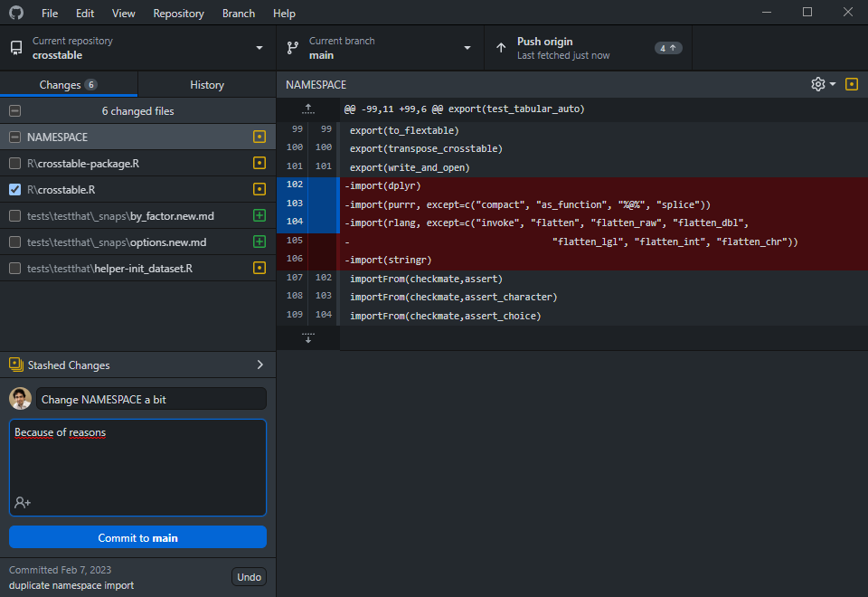The image size is (868, 597).
Task: Click Undo for the last commit
Action: click(249, 577)
